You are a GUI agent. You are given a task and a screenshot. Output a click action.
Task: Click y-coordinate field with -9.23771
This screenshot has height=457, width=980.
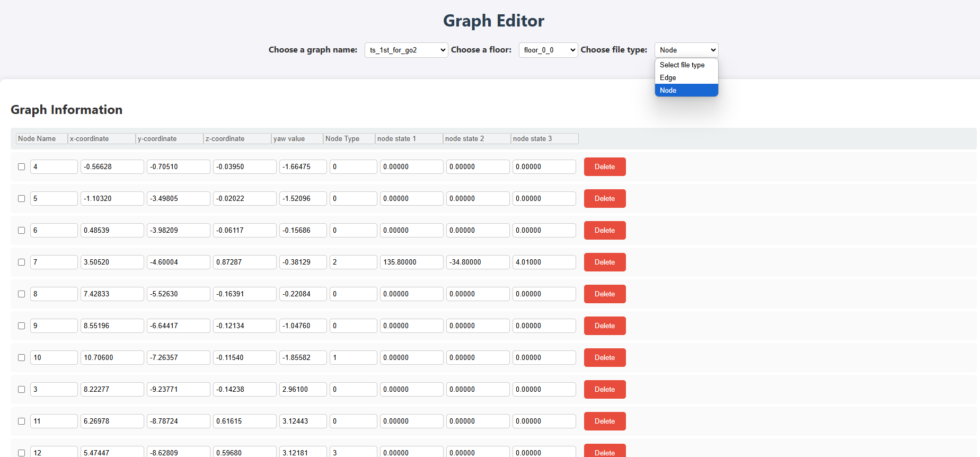point(179,389)
